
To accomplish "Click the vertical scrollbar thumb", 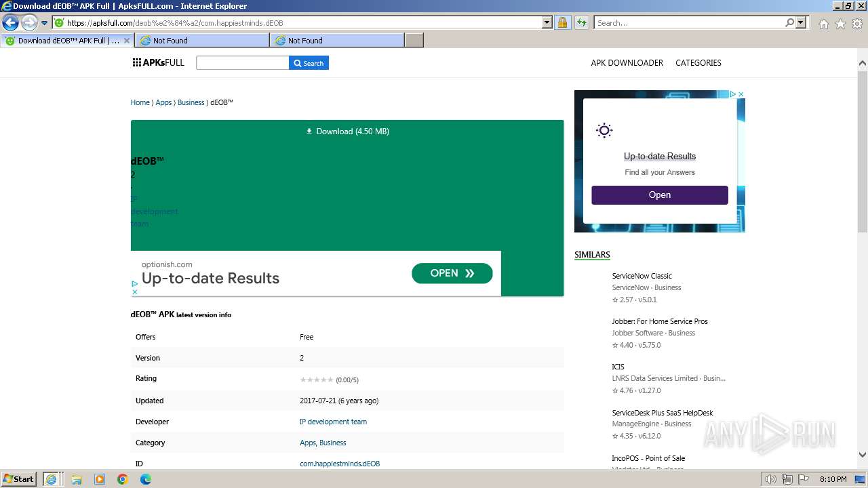I will click(862, 150).
